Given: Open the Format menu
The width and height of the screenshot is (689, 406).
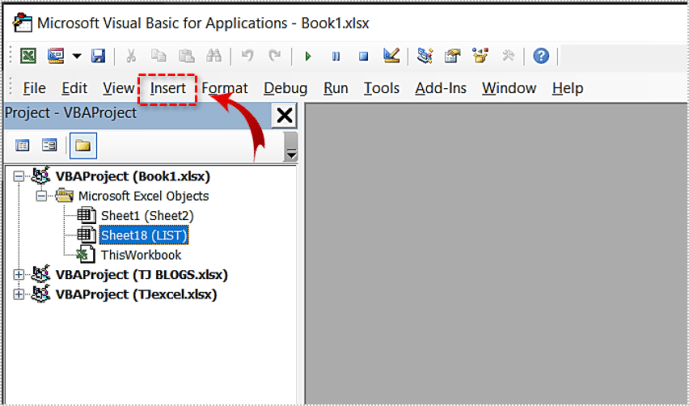Looking at the screenshot, I should [225, 88].
